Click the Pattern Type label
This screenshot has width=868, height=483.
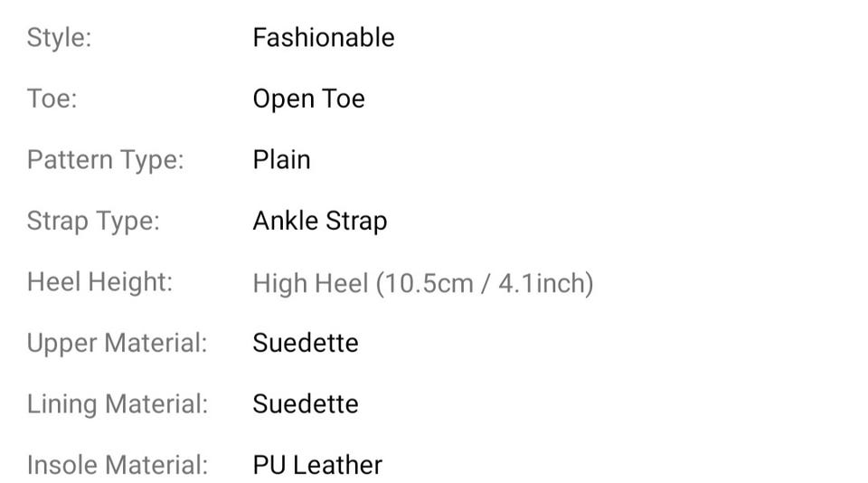pyautogui.click(x=105, y=160)
